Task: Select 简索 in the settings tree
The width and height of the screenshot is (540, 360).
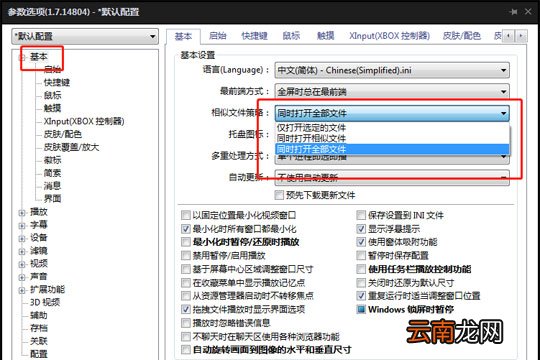Action: point(52,173)
